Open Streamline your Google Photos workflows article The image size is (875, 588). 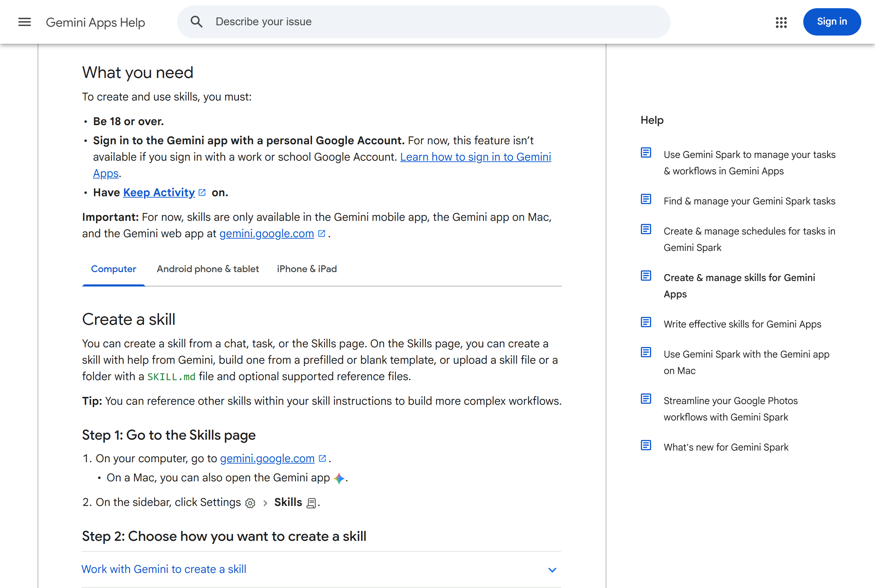coord(730,409)
